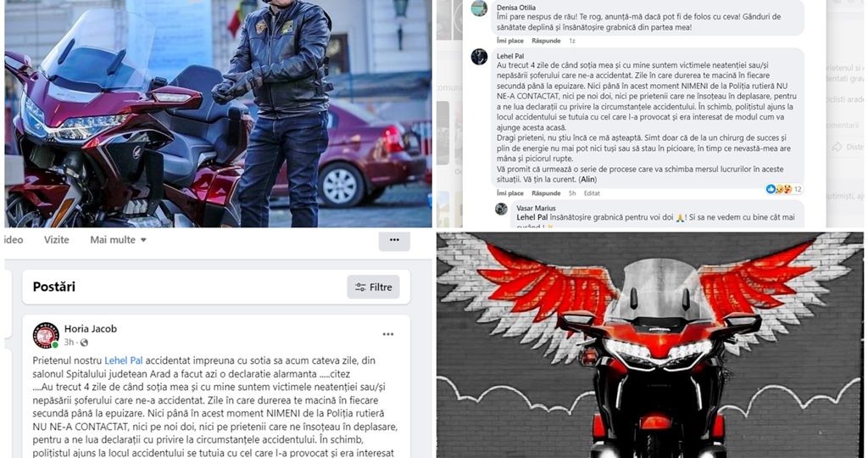
Task: Expand the Mai multe dropdown
Action: pos(119,240)
